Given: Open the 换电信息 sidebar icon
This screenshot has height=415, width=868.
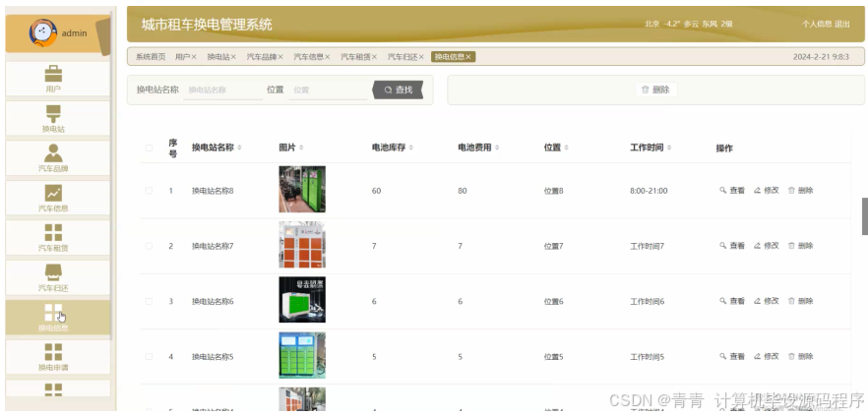Looking at the screenshot, I should (53, 312).
